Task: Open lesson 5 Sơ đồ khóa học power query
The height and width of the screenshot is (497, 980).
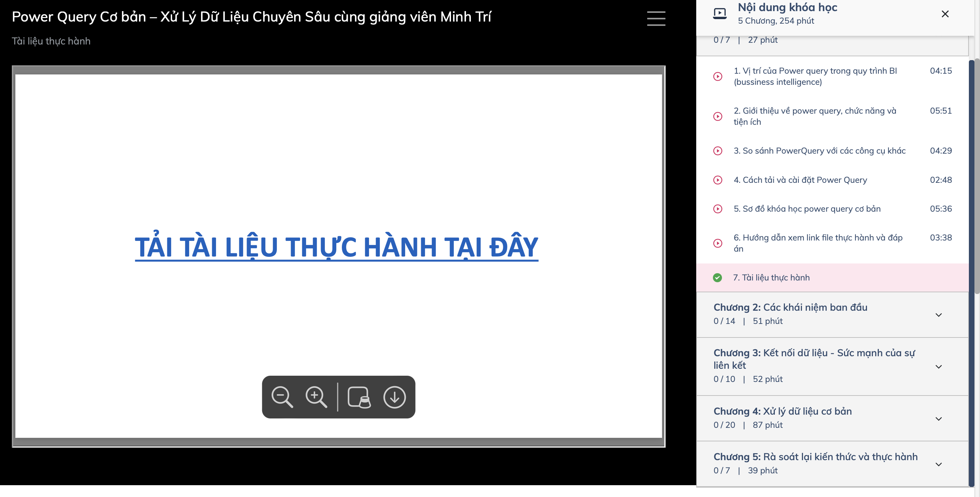Action: (833, 209)
